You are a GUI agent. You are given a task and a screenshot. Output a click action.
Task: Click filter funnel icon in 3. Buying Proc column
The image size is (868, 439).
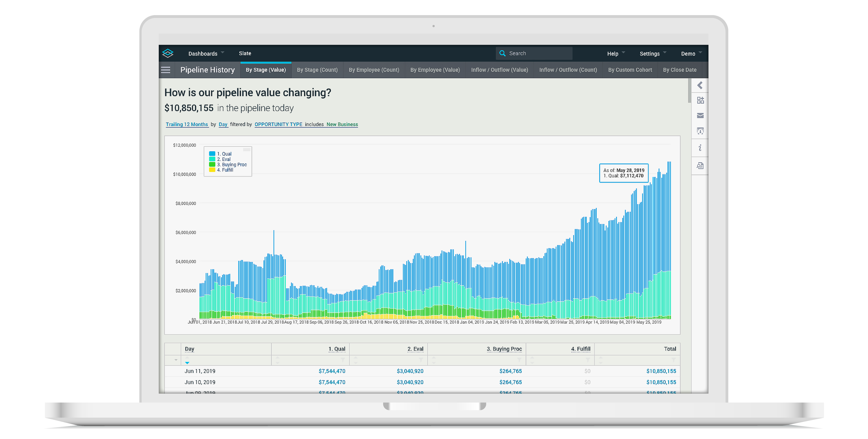click(519, 360)
